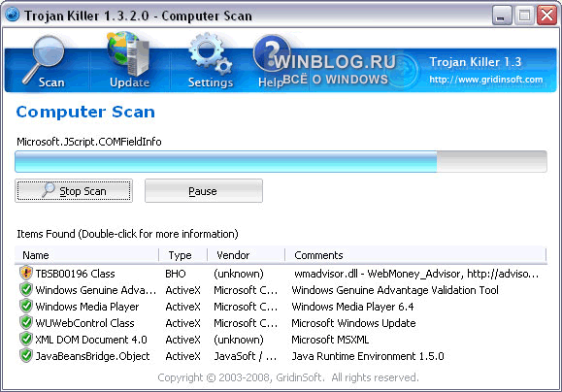Screen dimensions: 562x392
Task: Click the Stop Scan button
Action: (x=74, y=191)
